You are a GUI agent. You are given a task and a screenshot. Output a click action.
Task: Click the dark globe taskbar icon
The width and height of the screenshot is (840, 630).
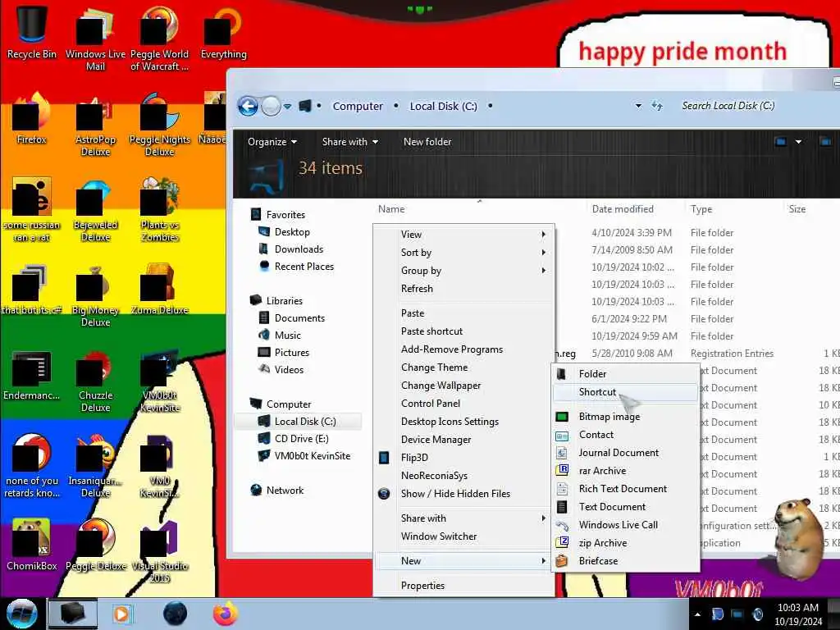[x=176, y=614]
